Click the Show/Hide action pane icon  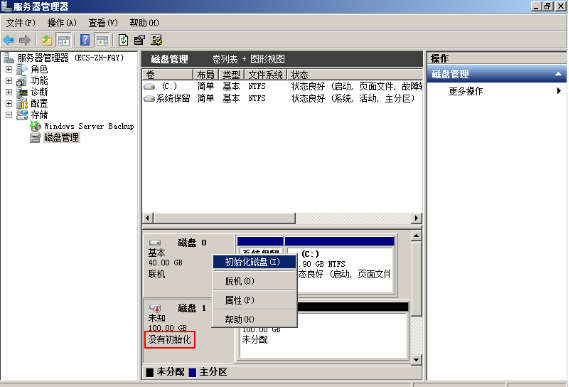pos(102,40)
